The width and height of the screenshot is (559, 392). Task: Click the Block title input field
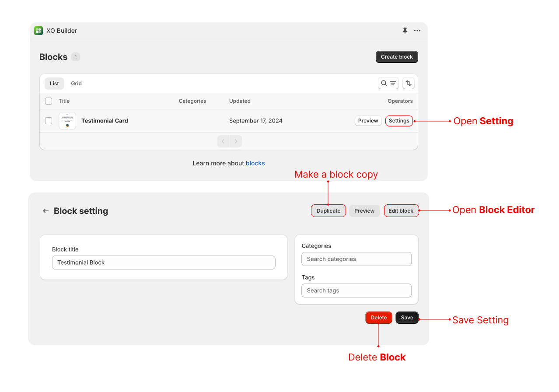click(x=164, y=262)
